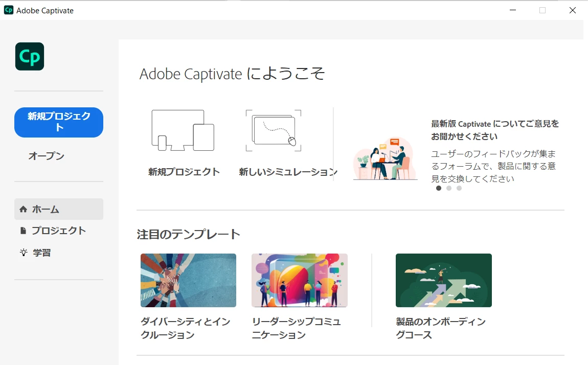588x365 pixels.
Task: Click the document icon beside プロジェクト
Action: (23, 231)
